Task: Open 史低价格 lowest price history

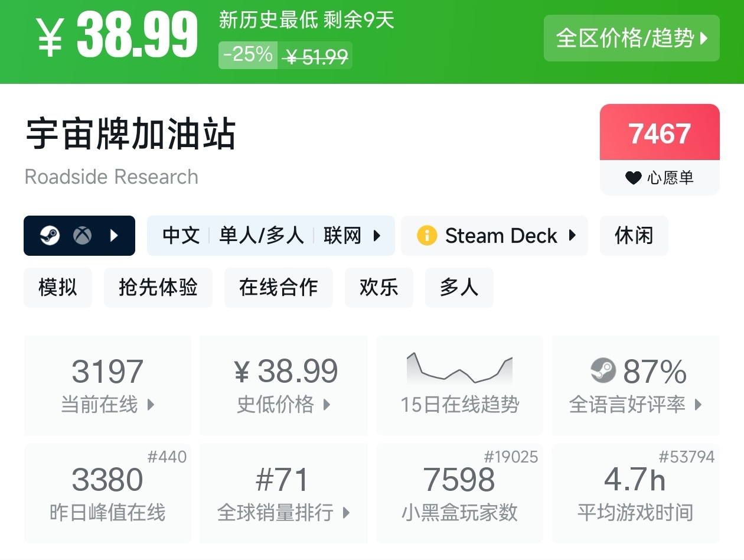Action: tap(283, 385)
